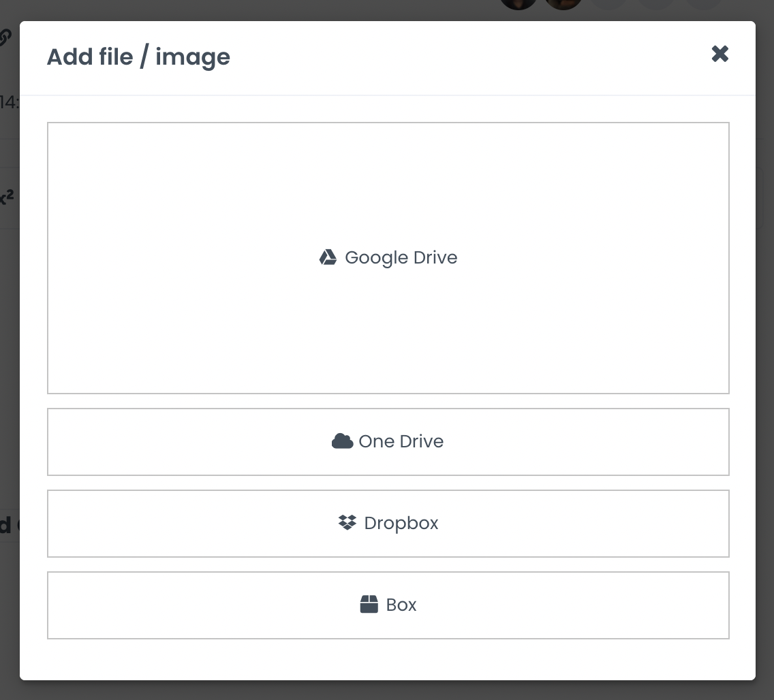Click the Dropbox logo icon
This screenshot has width=774, height=700.
coord(347,523)
